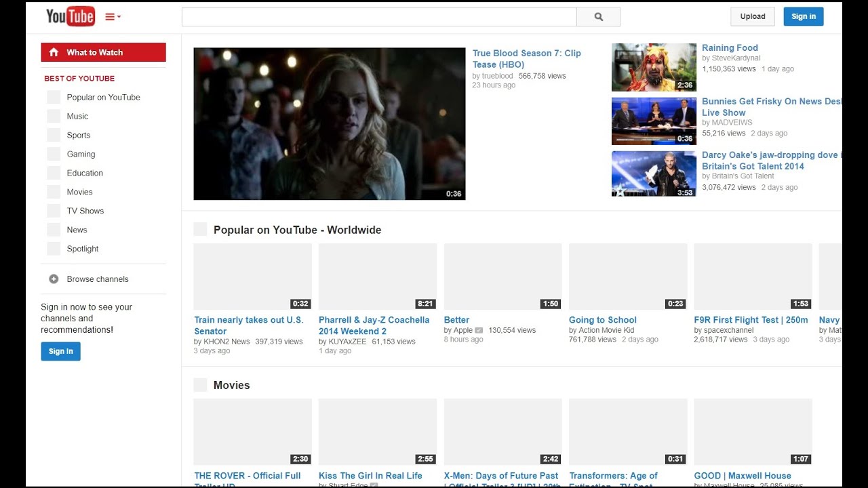This screenshot has width=868, height=488.
Task: Open Bunnies Get Frisky On News Desk title
Action: (x=772, y=107)
